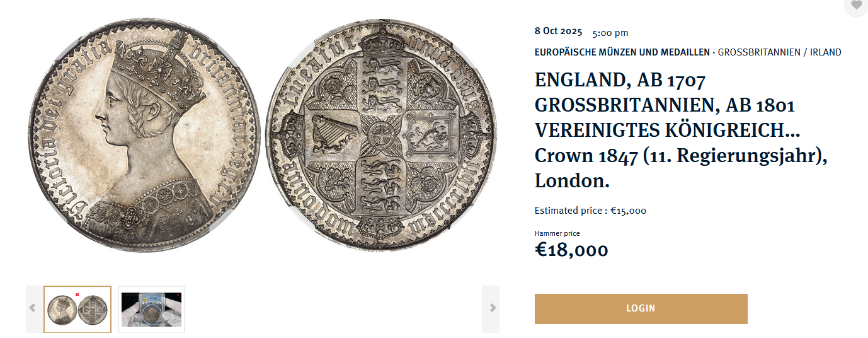
Task: Click red marker icon on first thumbnail
Action: pos(77,294)
